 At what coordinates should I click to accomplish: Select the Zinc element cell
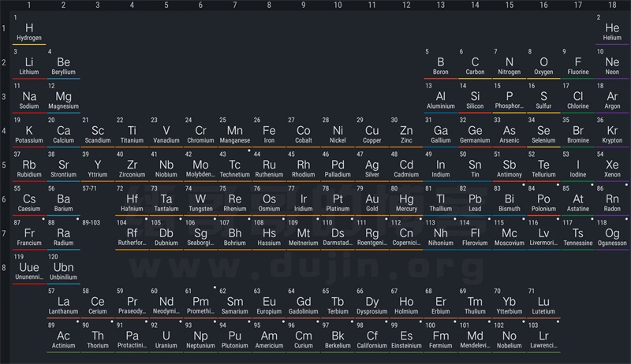(x=406, y=131)
